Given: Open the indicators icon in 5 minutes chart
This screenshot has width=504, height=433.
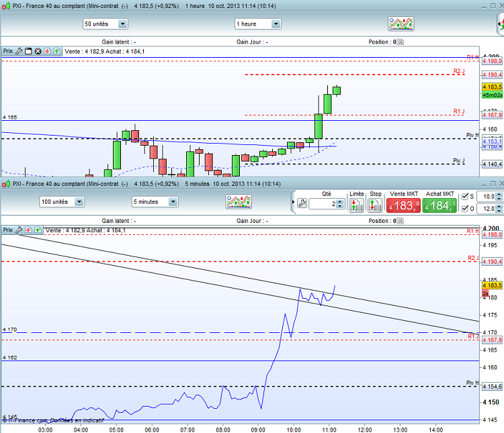Looking at the screenshot, I should [239, 201].
